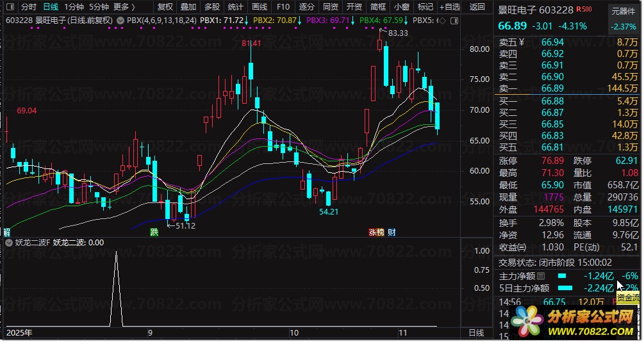Click the 跌 marker on chart
This screenshot has width=644, height=342.
pos(154,232)
